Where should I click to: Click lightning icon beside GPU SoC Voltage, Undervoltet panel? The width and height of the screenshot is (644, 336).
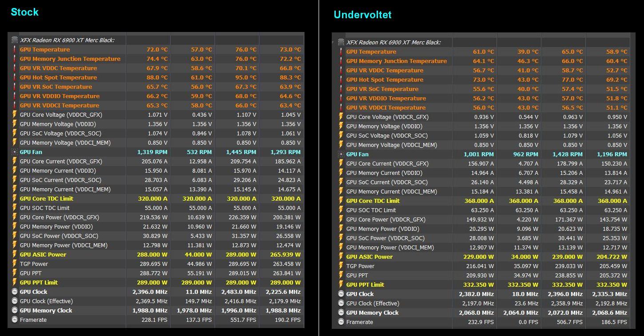(x=341, y=135)
